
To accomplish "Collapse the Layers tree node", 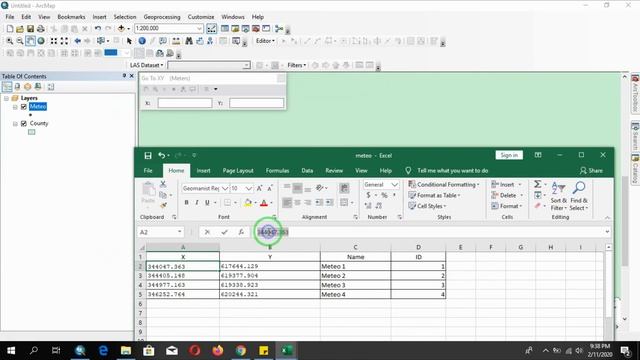I will pyautogui.click(x=7, y=98).
